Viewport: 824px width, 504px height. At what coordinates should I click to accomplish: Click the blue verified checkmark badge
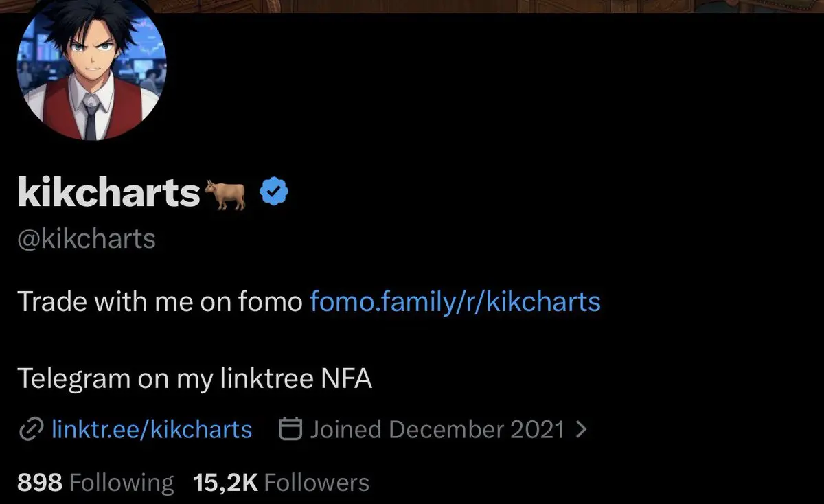[x=274, y=192]
